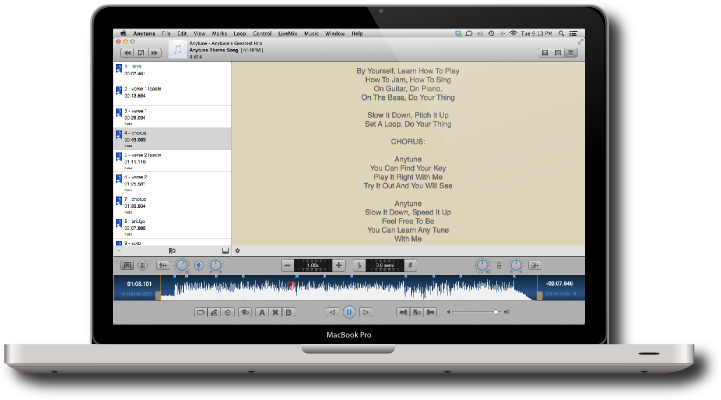Toggle the round second button in left control row
Screen dimensions: 721x400
click(x=143, y=265)
